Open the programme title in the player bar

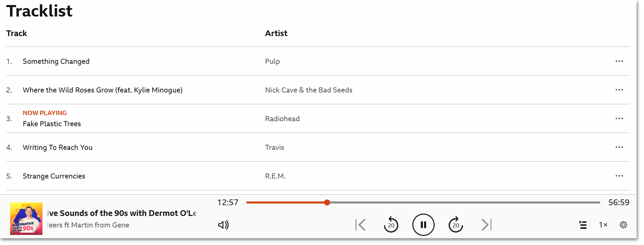coord(122,213)
